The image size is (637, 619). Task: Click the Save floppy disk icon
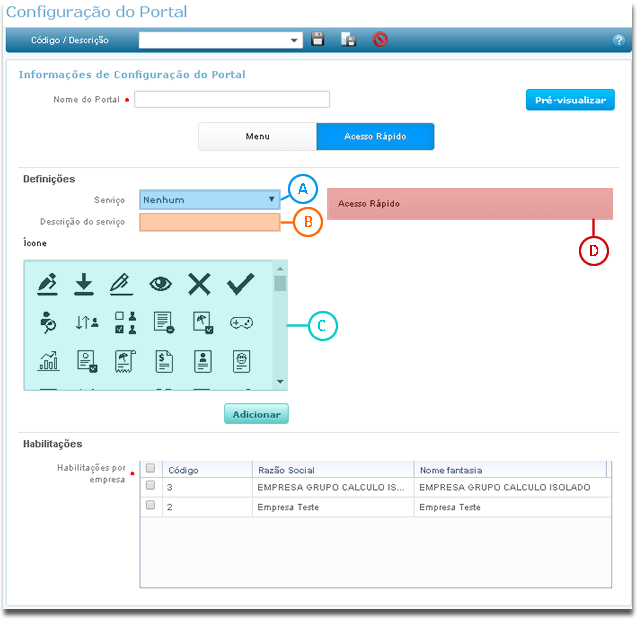(x=318, y=40)
